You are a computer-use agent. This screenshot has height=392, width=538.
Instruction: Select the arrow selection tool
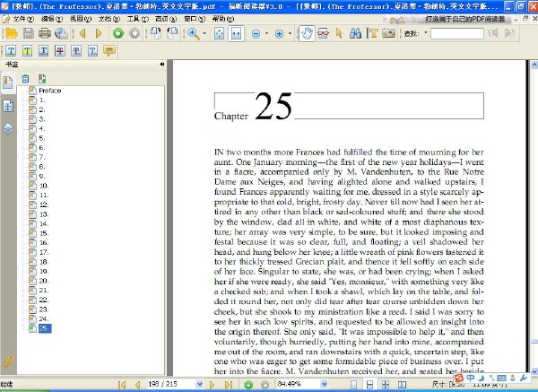(x=339, y=33)
